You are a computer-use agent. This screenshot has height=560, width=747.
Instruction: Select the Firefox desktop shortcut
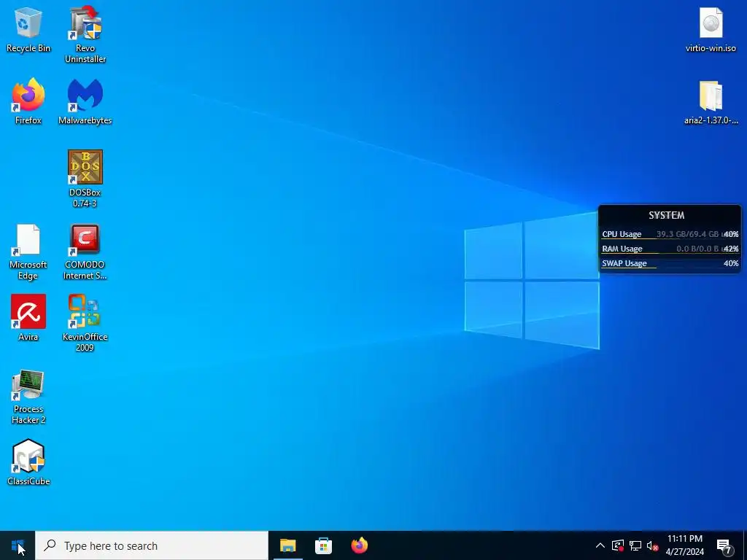tap(28, 101)
